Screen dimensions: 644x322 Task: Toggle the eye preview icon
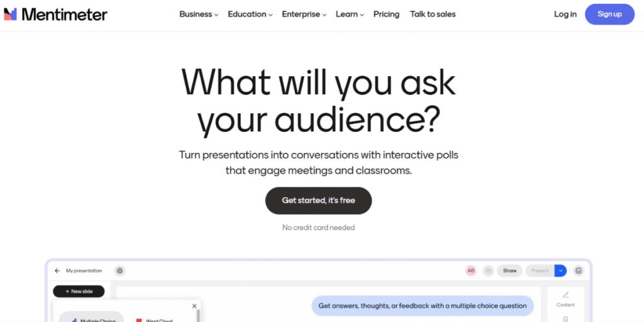(488, 270)
